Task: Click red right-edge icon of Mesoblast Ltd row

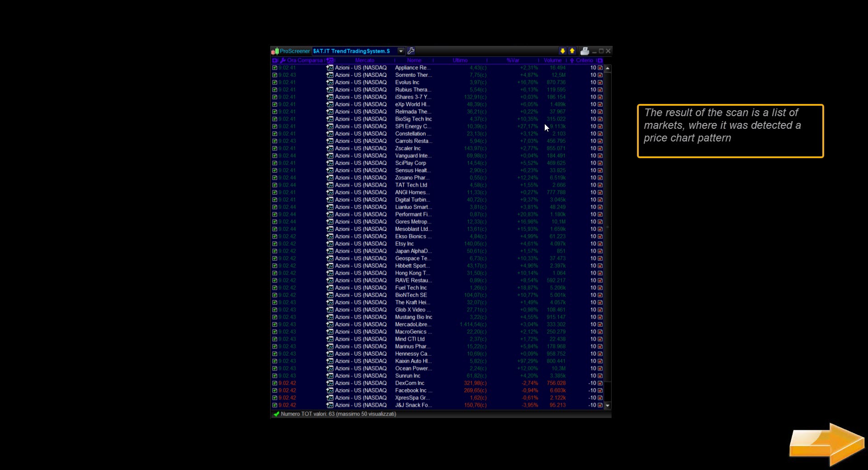Action: click(x=600, y=229)
